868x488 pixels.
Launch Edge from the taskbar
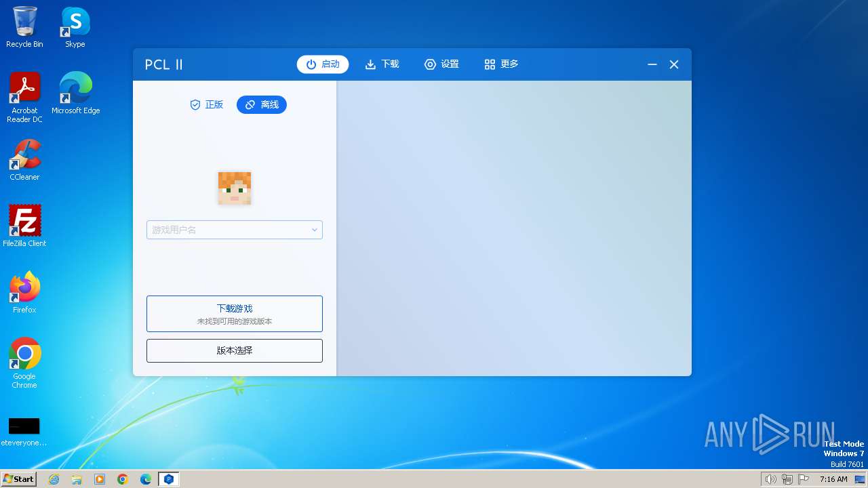point(146,479)
